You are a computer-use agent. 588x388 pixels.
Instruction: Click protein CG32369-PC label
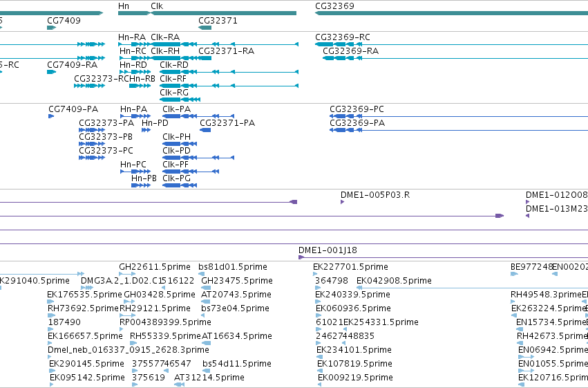(x=357, y=109)
